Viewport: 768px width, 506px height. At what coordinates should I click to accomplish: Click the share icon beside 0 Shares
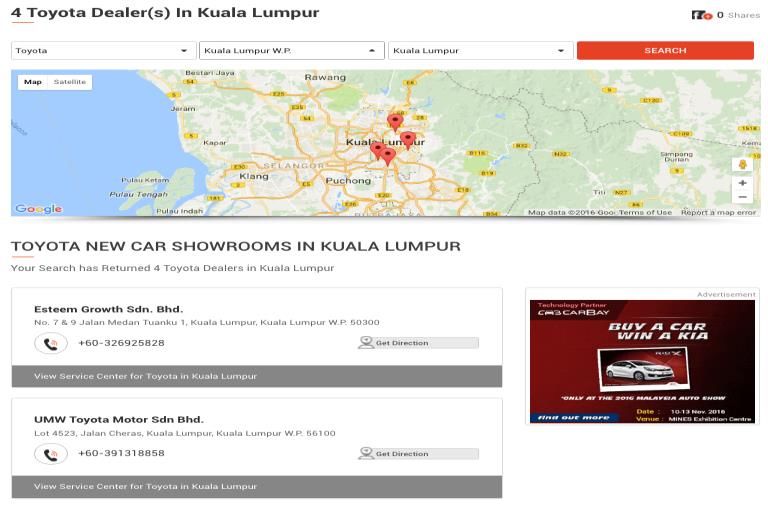[x=701, y=15]
